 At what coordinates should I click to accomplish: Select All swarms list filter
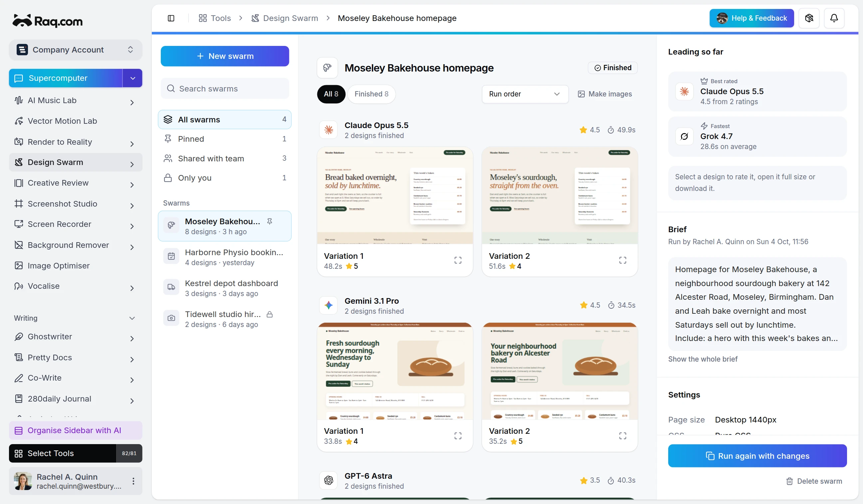coord(224,119)
